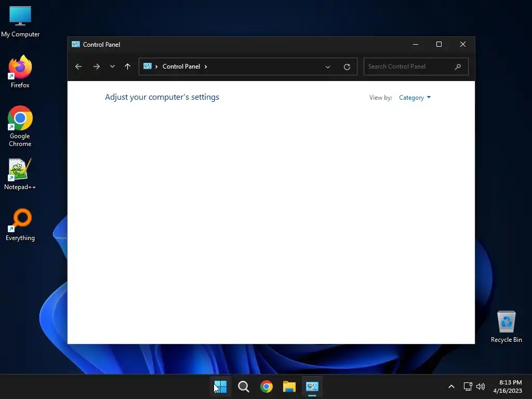Screen dimensions: 532x399
Task: Click the forward navigation arrow
Action: tap(96, 66)
